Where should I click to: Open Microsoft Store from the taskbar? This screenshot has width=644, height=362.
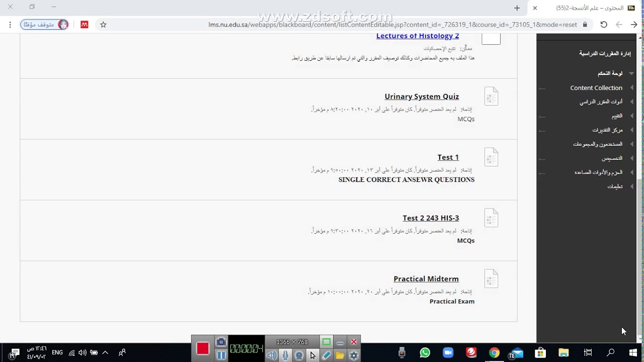click(540, 353)
